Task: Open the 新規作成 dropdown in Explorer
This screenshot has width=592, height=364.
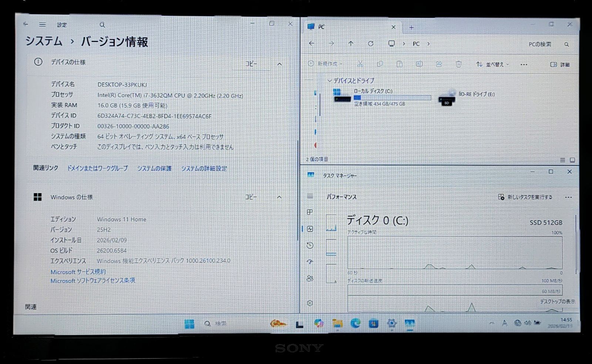Action: [325, 64]
